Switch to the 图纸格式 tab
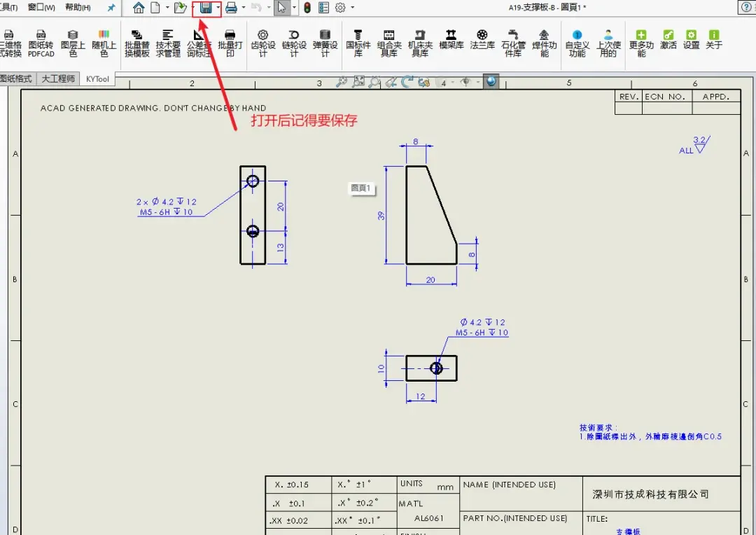The image size is (756, 535). pyautogui.click(x=16, y=78)
